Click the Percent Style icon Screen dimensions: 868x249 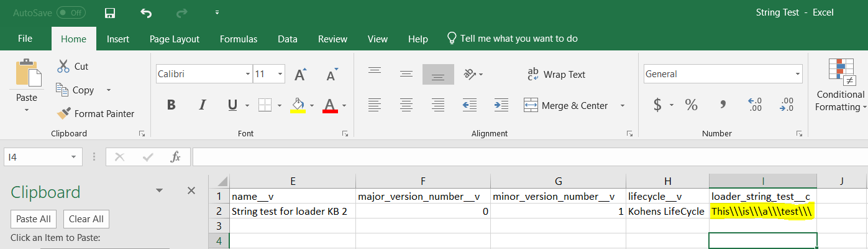point(691,105)
